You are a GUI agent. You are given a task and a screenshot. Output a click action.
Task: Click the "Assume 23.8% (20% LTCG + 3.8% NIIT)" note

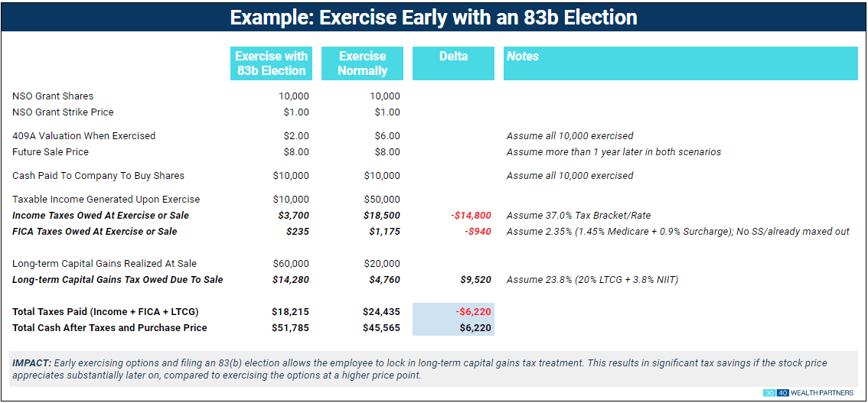point(592,280)
